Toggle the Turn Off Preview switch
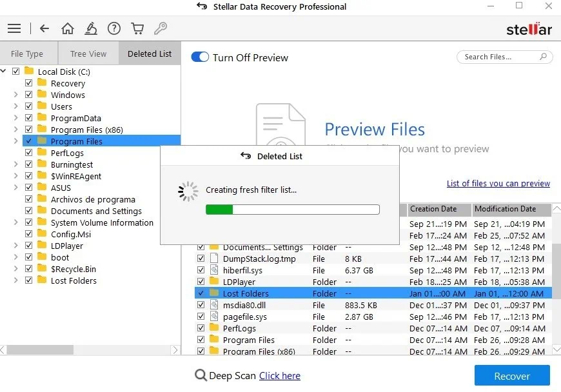 200,57
